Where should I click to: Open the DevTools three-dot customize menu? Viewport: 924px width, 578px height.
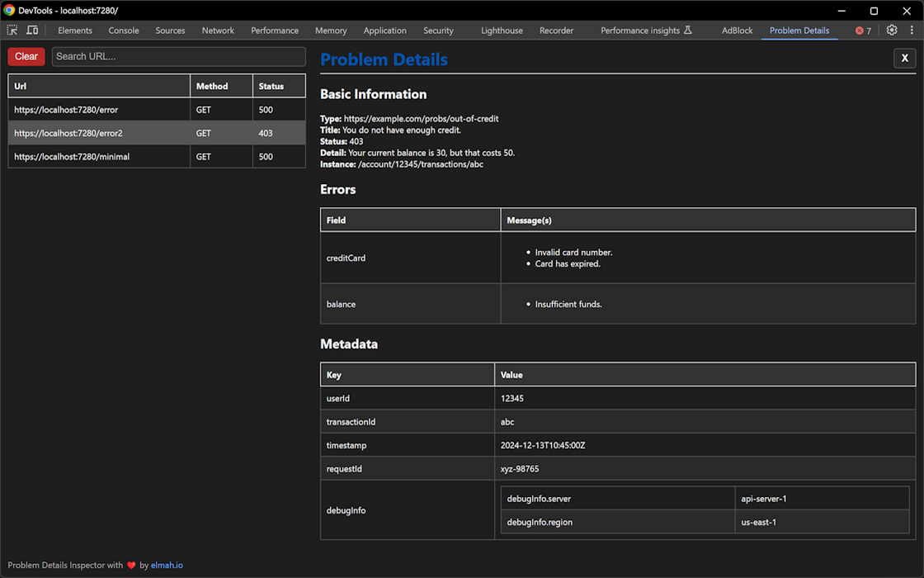[912, 30]
